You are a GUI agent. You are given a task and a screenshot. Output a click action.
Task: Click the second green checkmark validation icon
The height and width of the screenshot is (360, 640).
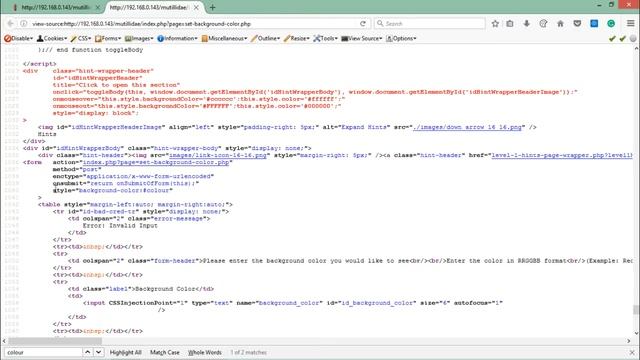pos(622,38)
